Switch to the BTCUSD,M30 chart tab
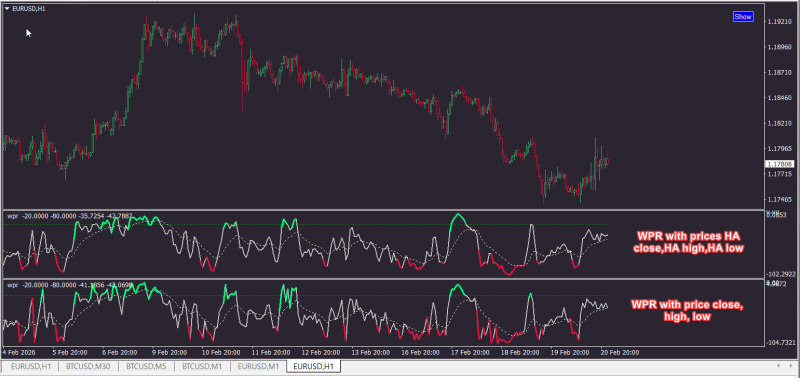This screenshot has width=800, height=378. [x=87, y=366]
